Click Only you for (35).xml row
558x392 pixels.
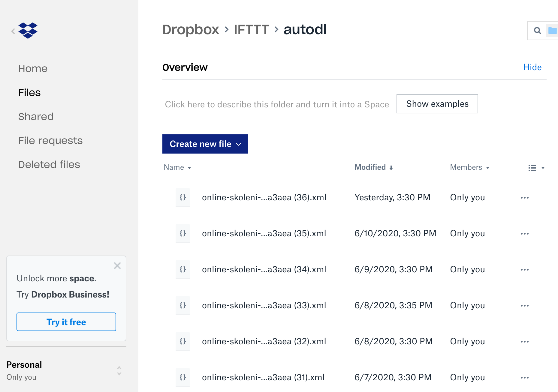pyautogui.click(x=467, y=233)
